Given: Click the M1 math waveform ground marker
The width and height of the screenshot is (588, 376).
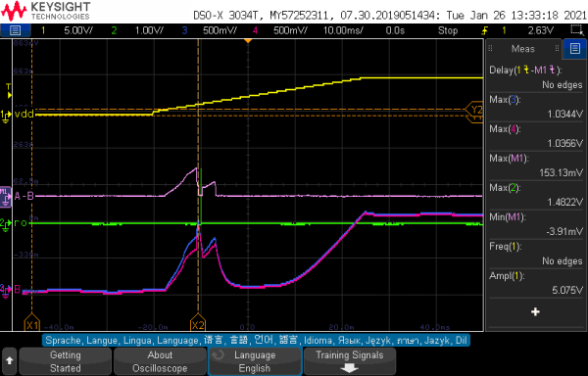Looking at the screenshot, I should [x=6, y=196].
